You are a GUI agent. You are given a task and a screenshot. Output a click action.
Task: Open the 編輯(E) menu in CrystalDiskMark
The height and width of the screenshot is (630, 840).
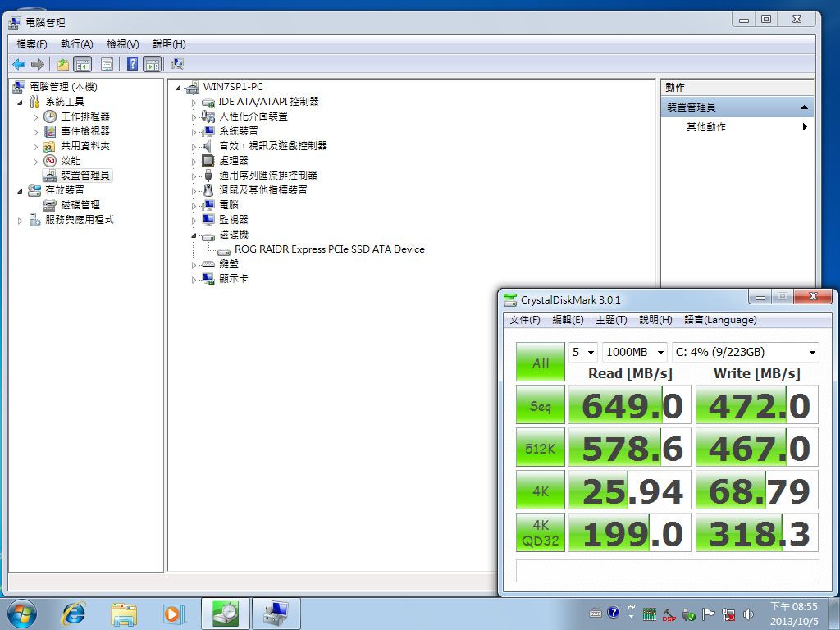568,320
